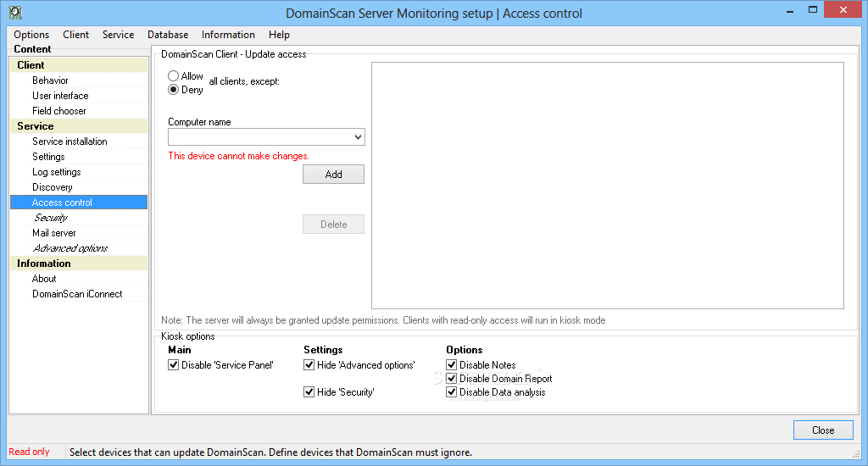Open User interface in the Content tree
Viewport: 868px width, 466px height.
pos(60,96)
